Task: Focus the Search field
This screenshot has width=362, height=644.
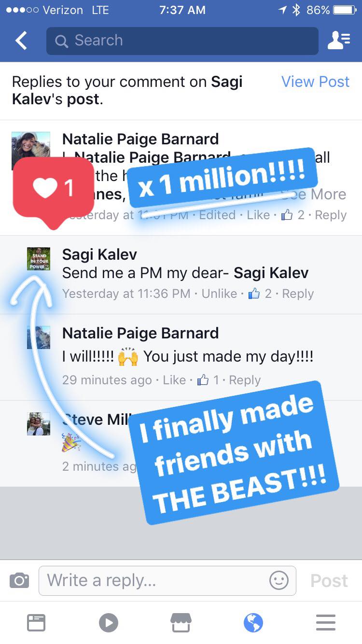Action: (182, 41)
